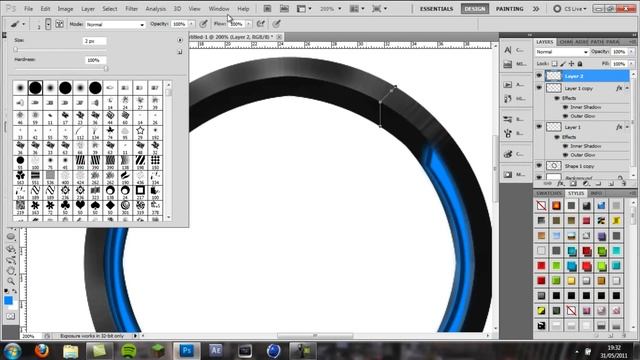Choose the heart-shaped brush preset

[80, 206]
